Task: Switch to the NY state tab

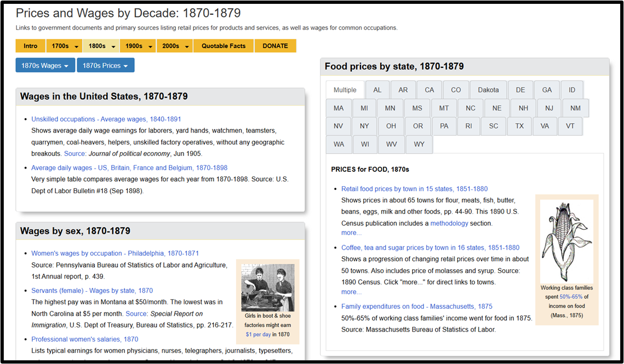Action: pos(364,126)
